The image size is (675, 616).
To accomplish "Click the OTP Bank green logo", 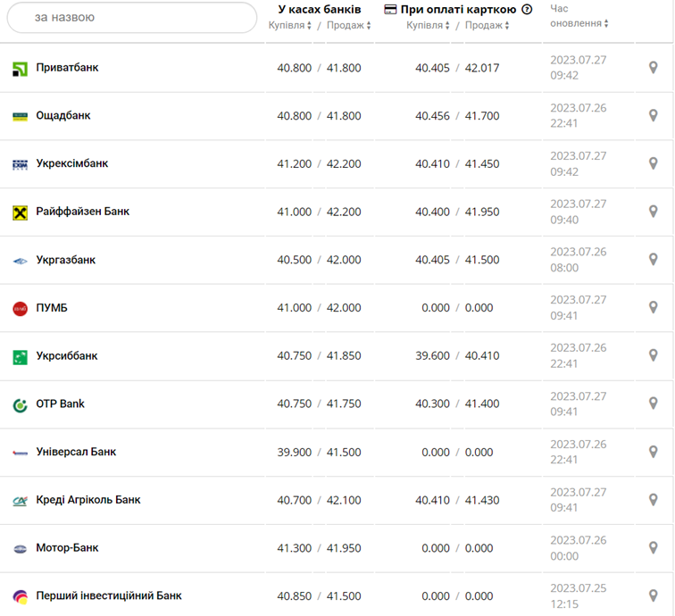I will pos(20,404).
